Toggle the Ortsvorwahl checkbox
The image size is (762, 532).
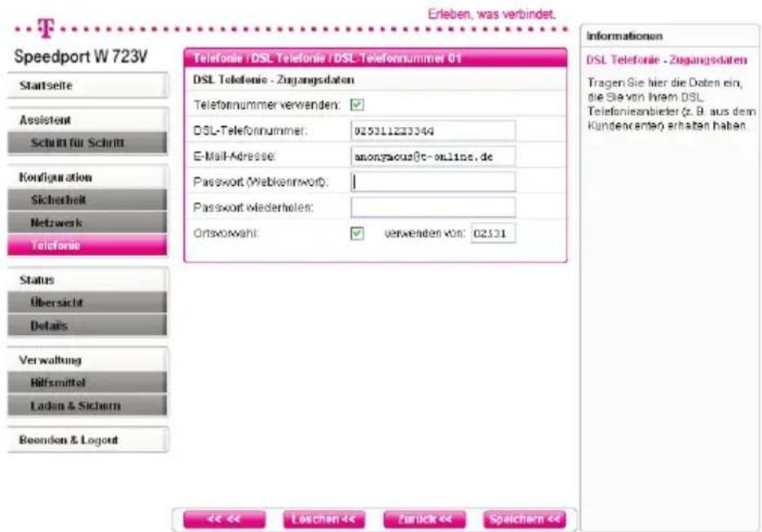357,233
